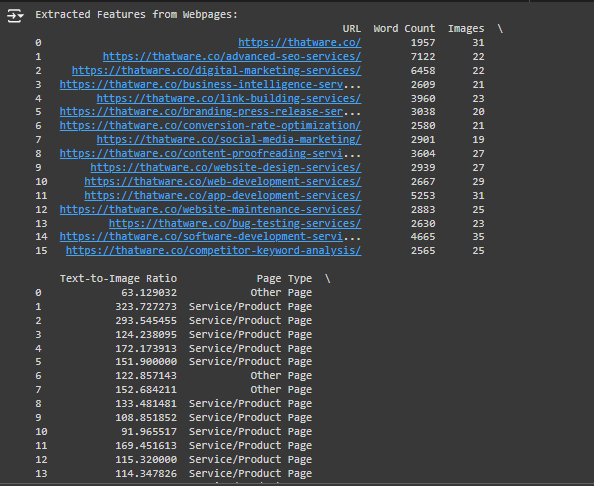Select word count value 3960

[x=423, y=99]
